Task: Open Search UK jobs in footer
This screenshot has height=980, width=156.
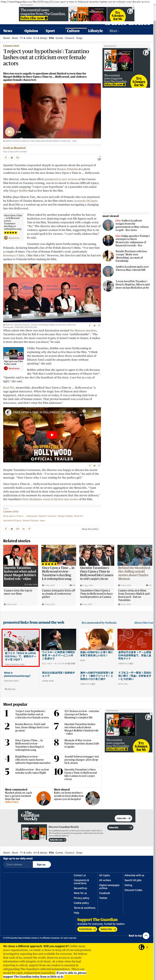Action: [x=133, y=880]
